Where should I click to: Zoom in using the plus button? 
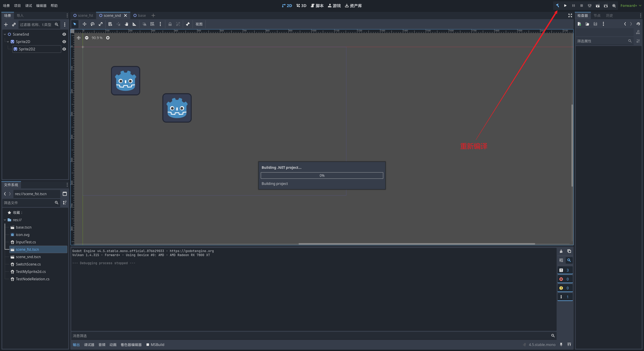(108, 38)
